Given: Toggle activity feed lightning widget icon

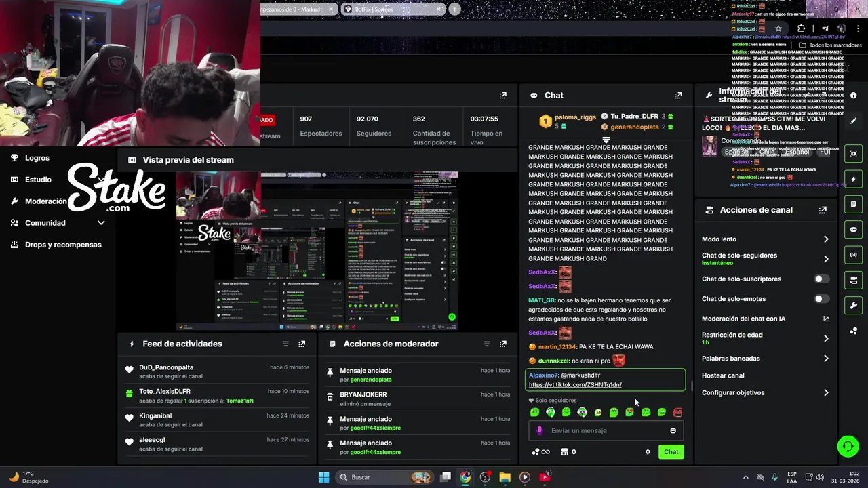Looking at the screenshot, I should pos(854,179).
